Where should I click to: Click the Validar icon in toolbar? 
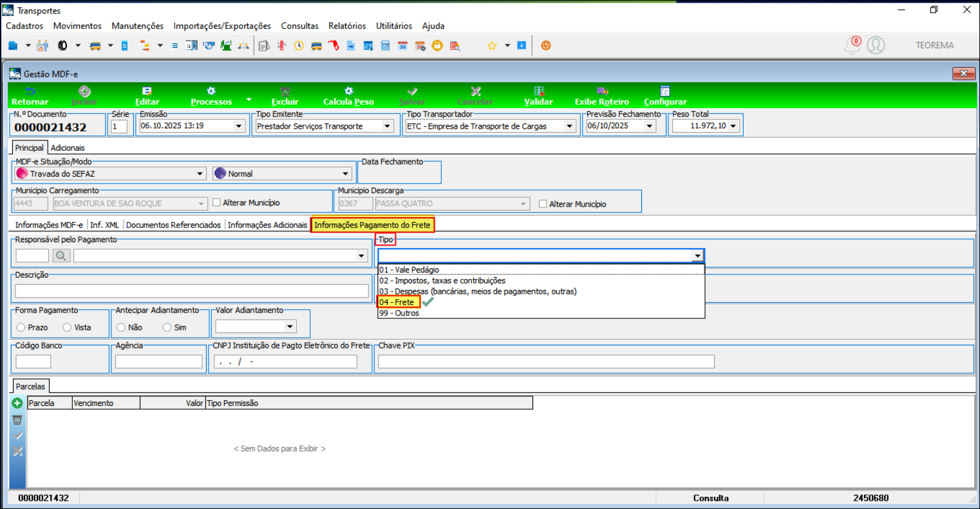pos(538,91)
